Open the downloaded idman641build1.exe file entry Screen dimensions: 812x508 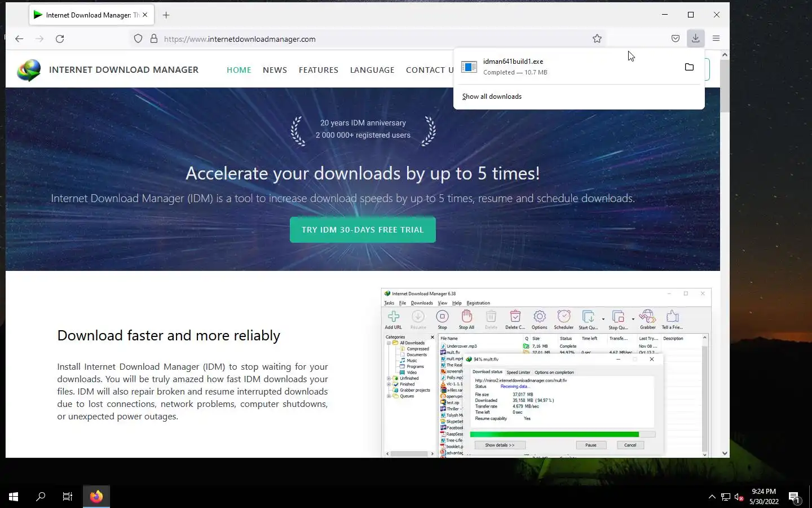point(566,67)
